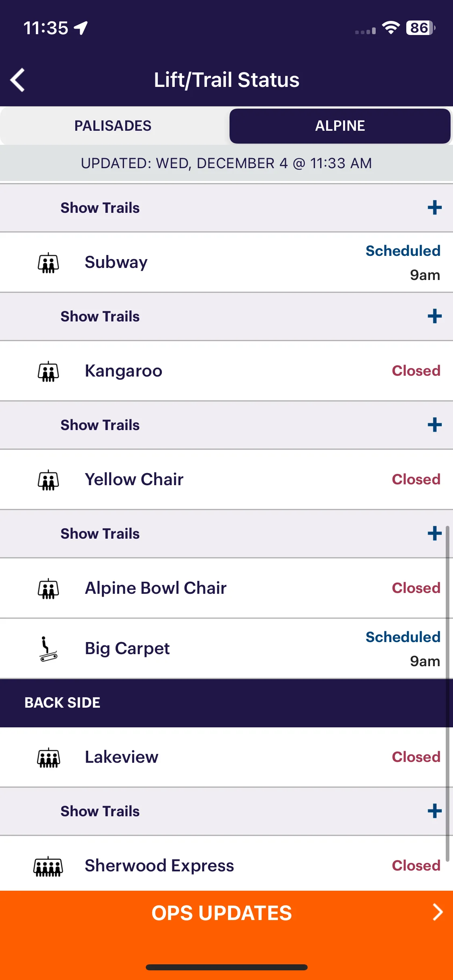This screenshot has width=453, height=980.
Task: Expand Show Trails plus below Kangaroo
Action: [434, 425]
